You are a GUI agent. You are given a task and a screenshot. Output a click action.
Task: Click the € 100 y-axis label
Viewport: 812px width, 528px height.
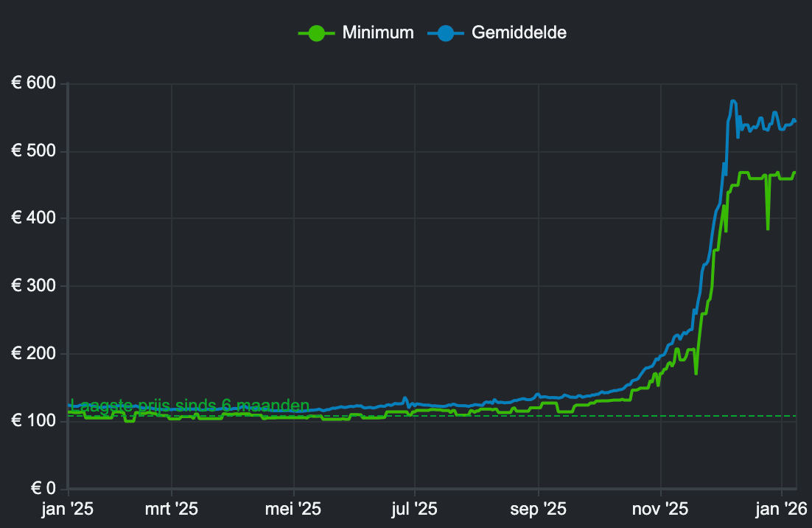tap(34, 421)
